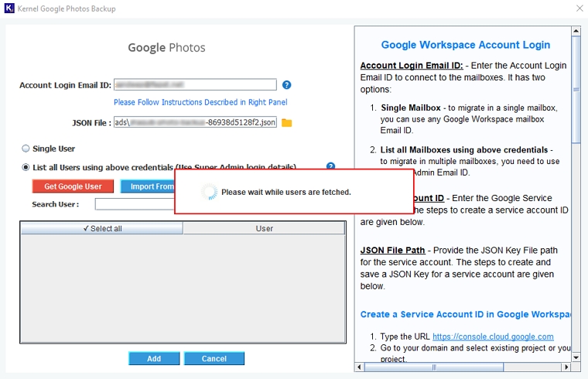Open help icon next to Account Login Email ID
Image resolution: width=588 pixels, height=379 pixels.
point(286,85)
